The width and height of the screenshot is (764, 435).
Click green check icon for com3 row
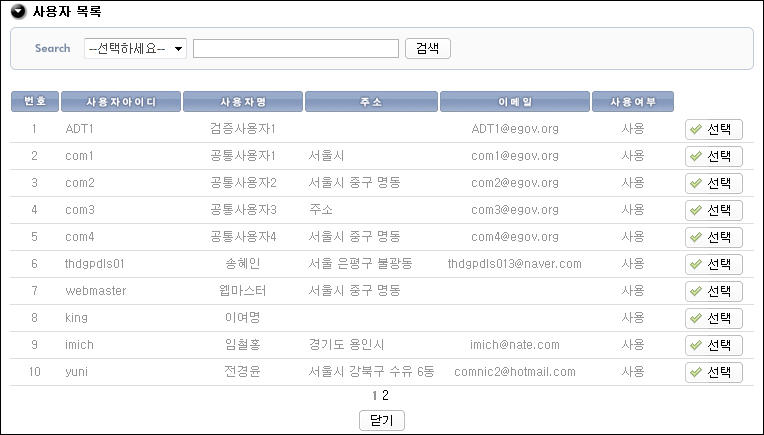695,210
